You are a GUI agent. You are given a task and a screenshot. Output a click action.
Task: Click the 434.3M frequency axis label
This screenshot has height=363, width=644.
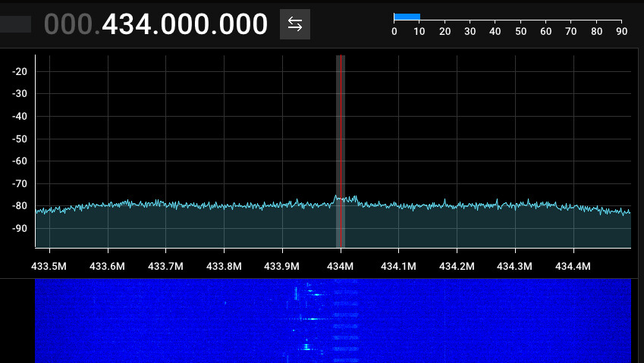[x=514, y=266]
